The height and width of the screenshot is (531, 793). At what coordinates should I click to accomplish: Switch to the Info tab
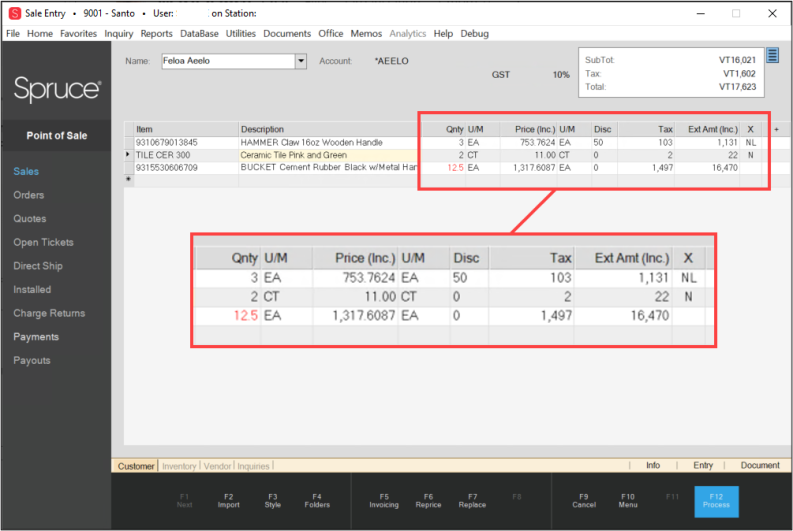coord(653,465)
